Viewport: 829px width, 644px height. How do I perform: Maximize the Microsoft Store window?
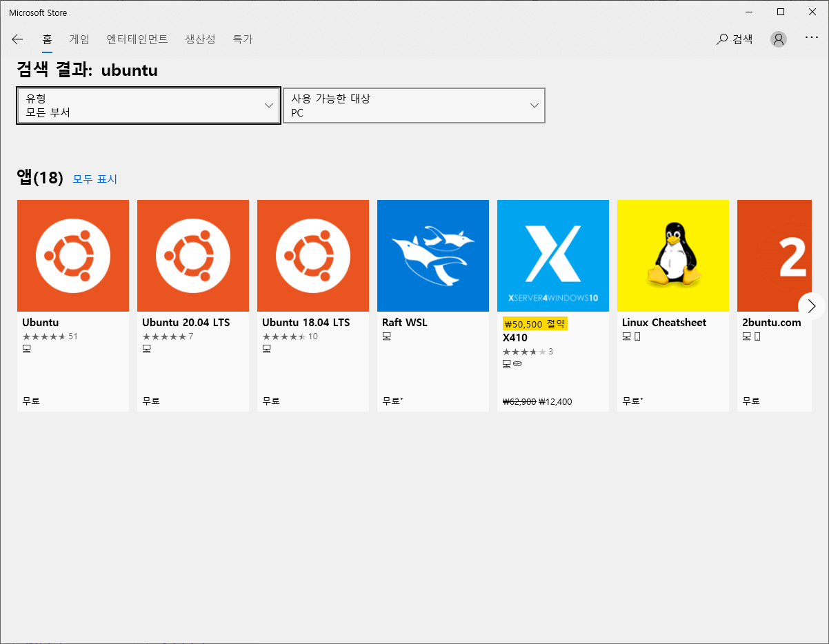pyautogui.click(x=781, y=12)
